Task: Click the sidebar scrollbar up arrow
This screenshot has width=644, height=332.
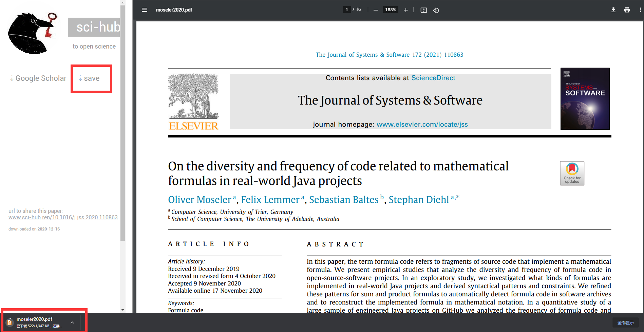Action: click(x=122, y=3)
